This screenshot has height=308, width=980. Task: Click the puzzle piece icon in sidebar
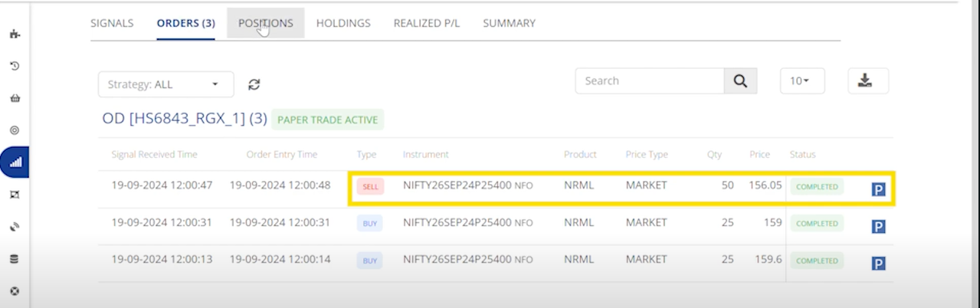15,34
